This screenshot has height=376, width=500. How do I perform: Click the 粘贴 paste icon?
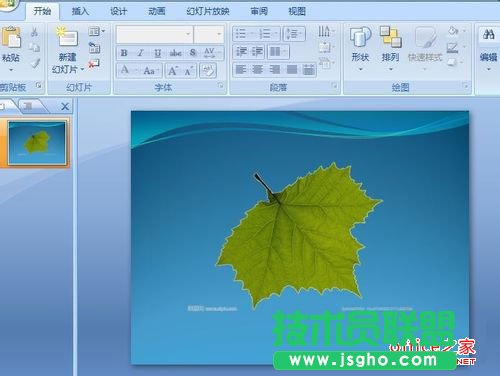point(11,37)
